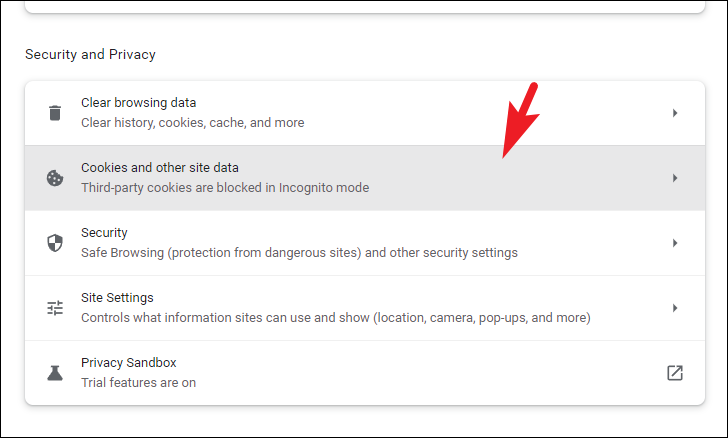Click "Clear history, cookies, cache, and more" text
The width and height of the screenshot is (728, 438).
[x=193, y=123]
